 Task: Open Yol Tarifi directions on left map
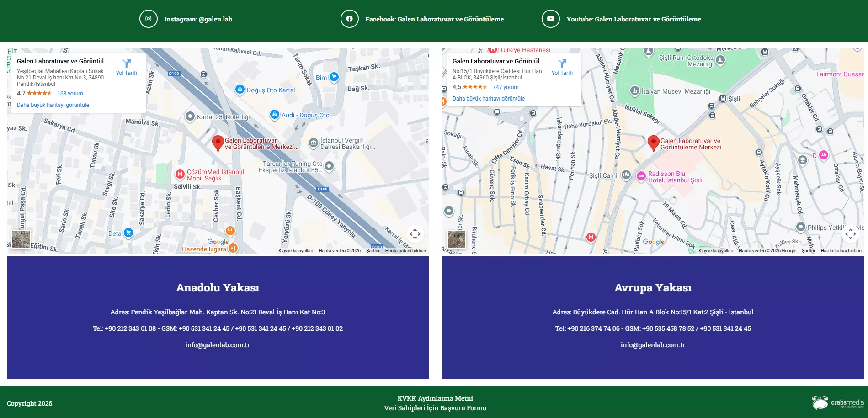tap(127, 67)
